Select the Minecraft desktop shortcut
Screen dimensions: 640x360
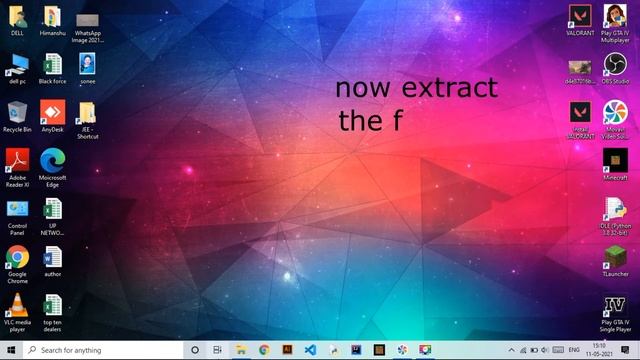tap(615, 164)
